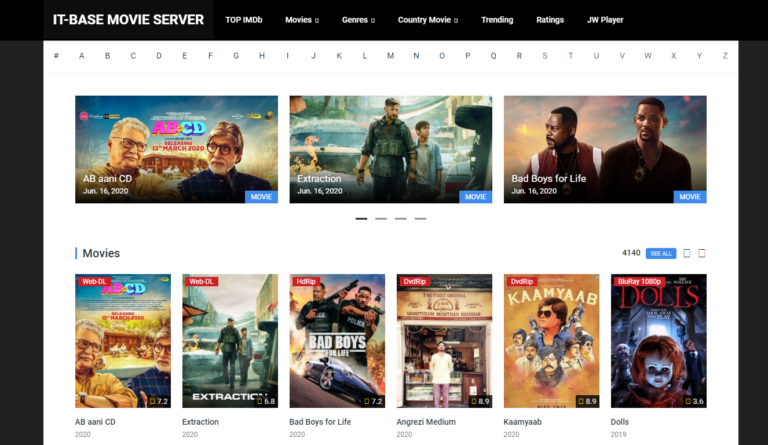Open the TOP IMDb menu item
Screen dimensions: 768x445
tap(243, 20)
